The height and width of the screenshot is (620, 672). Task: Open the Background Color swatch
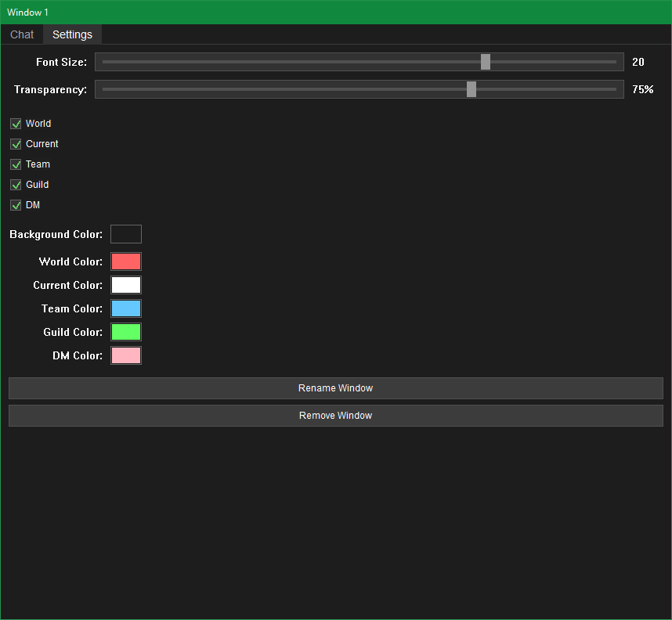126,234
